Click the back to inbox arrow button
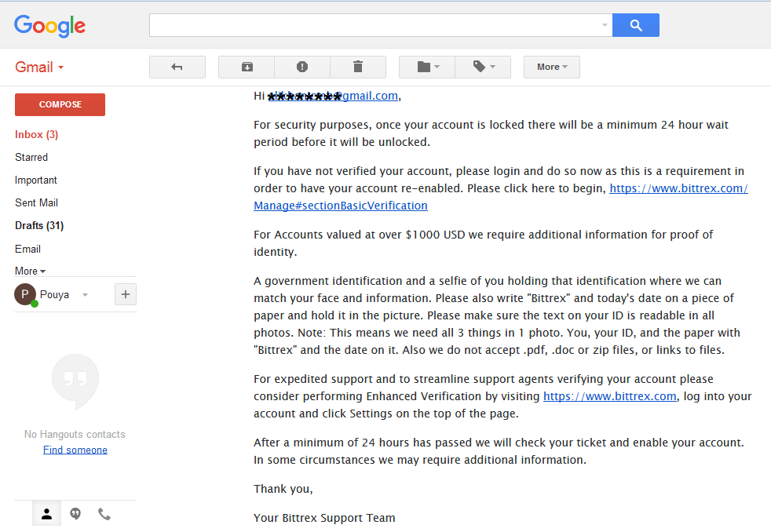 [x=177, y=67]
